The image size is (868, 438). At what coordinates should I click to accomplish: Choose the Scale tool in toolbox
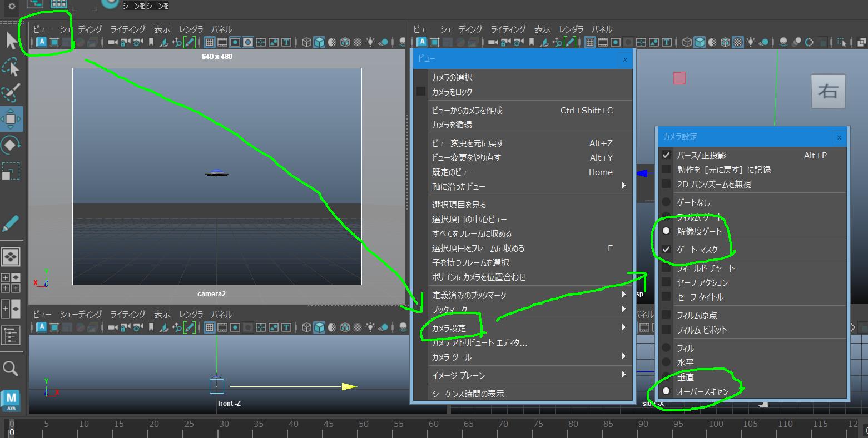[11, 170]
